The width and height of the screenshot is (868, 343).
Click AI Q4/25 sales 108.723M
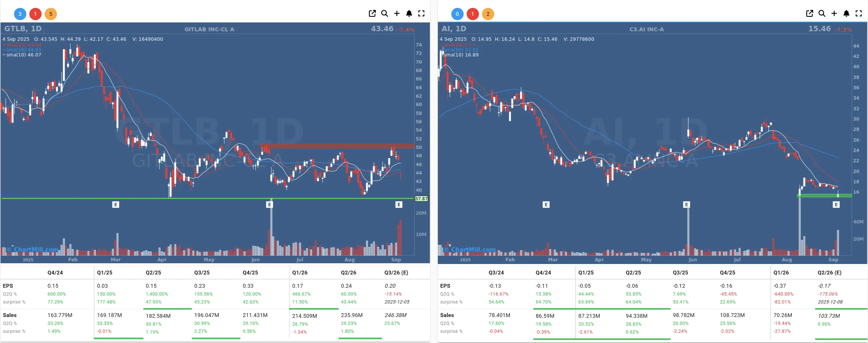[x=732, y=315]
